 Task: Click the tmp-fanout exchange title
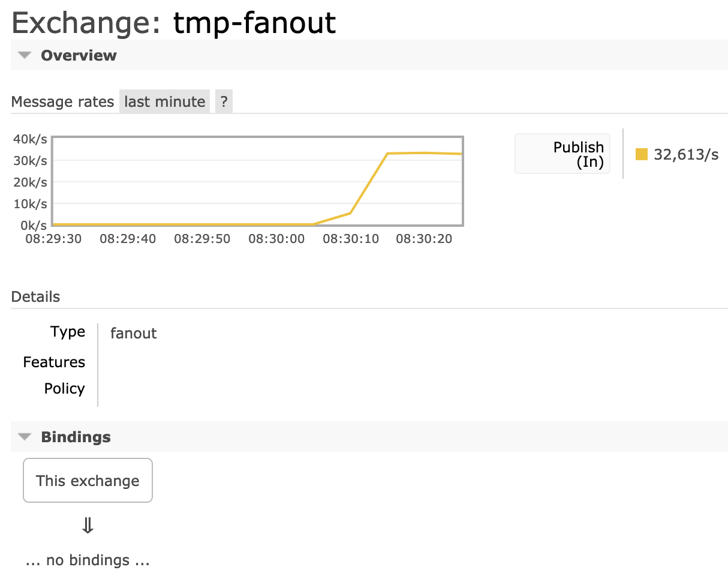(x=254, y=23)
